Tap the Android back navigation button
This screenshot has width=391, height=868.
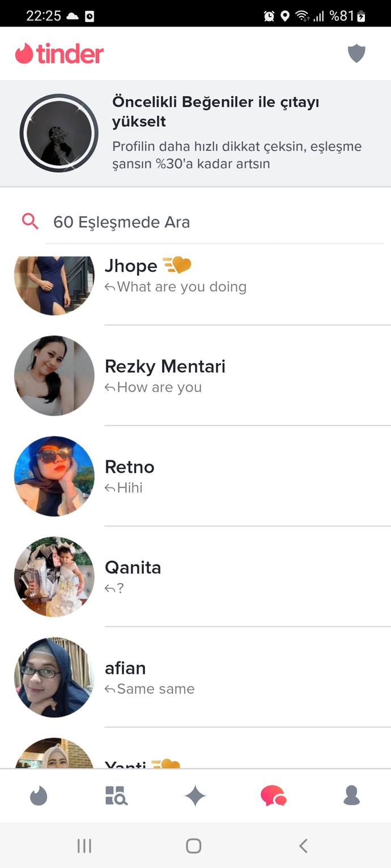point(303,846)
